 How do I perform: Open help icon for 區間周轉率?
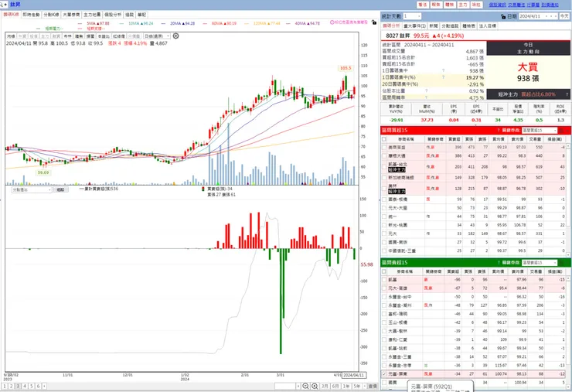click(426, 97)
